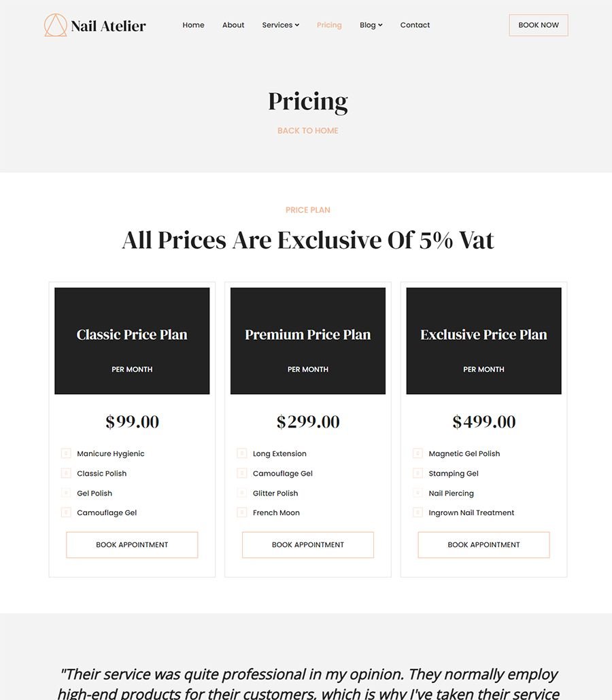
Task: Select the Contact navigation item
Action: [415, 25]
